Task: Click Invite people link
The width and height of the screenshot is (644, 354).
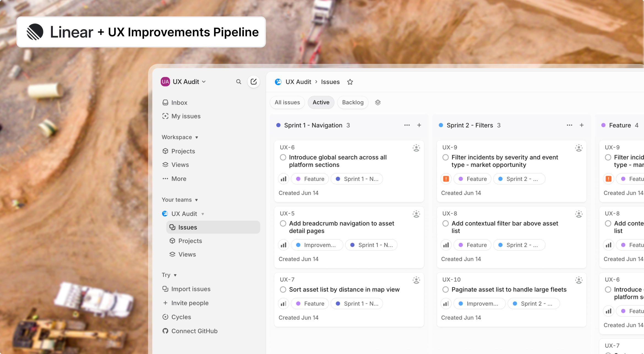Action: click(x=190, y=303)
